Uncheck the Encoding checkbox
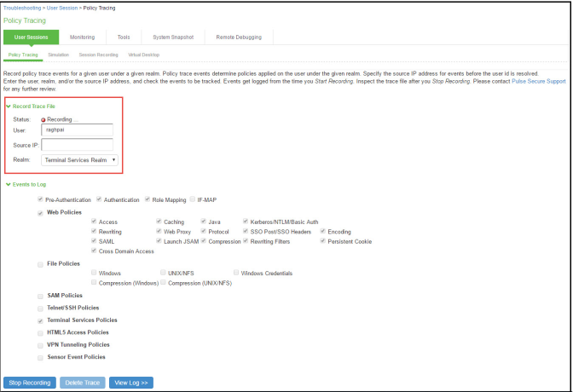Viewport: 573px width, 392px height. [322, 231]
